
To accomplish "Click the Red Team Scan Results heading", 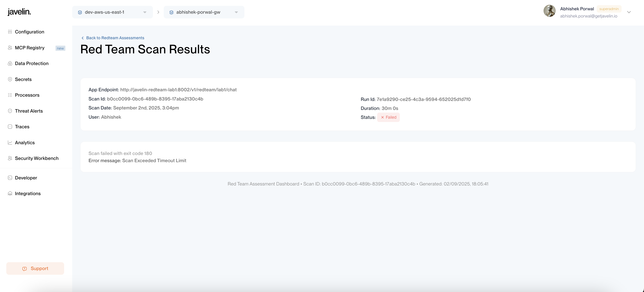I will [145, 49].
